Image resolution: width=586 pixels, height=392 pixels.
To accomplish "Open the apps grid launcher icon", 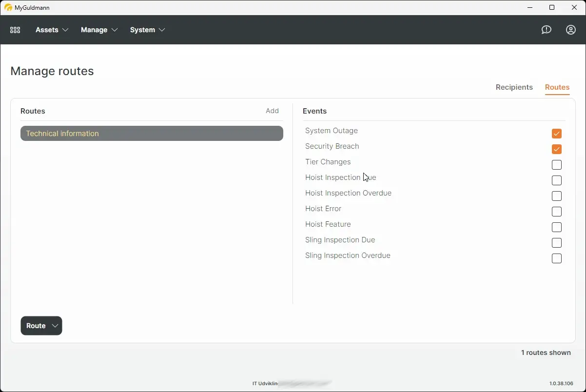I will pos(15,30).
